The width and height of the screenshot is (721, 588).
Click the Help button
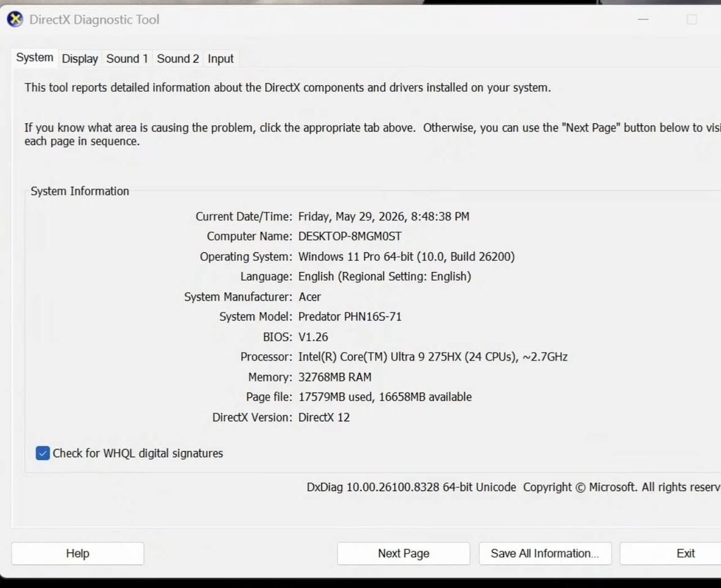[78, 554]
